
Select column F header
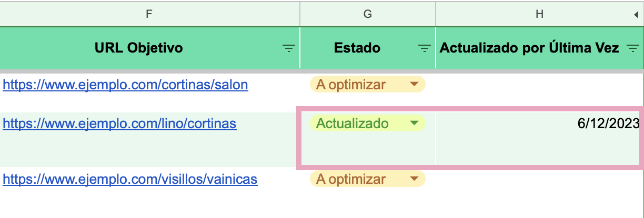pyautogui.click(x=149, y=15)
